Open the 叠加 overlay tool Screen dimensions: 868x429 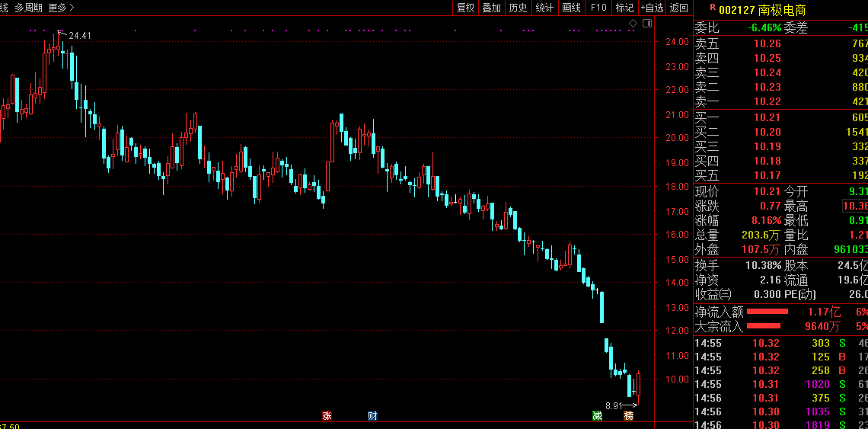coord(492,8)
